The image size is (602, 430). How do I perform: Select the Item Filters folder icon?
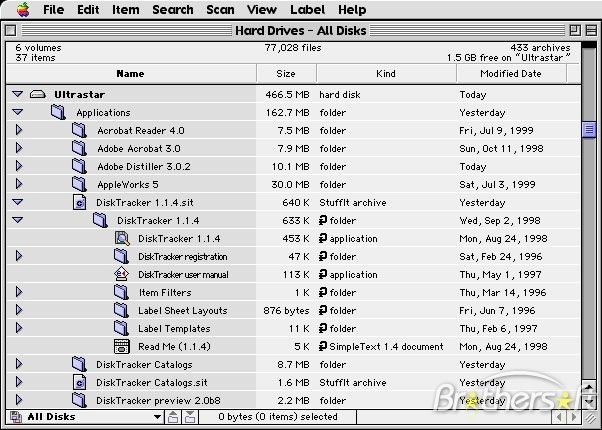point(121,292)
